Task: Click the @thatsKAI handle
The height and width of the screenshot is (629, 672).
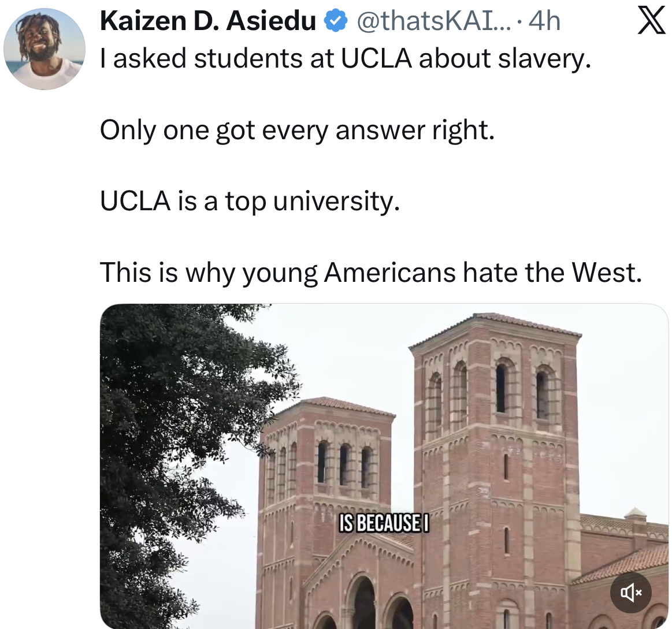Action: (x=434, y=21)
